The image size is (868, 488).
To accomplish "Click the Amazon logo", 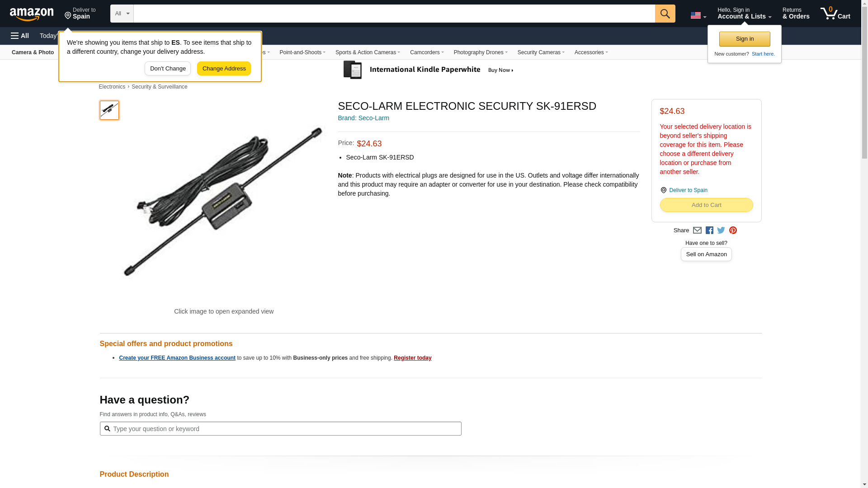I will 32,14.
